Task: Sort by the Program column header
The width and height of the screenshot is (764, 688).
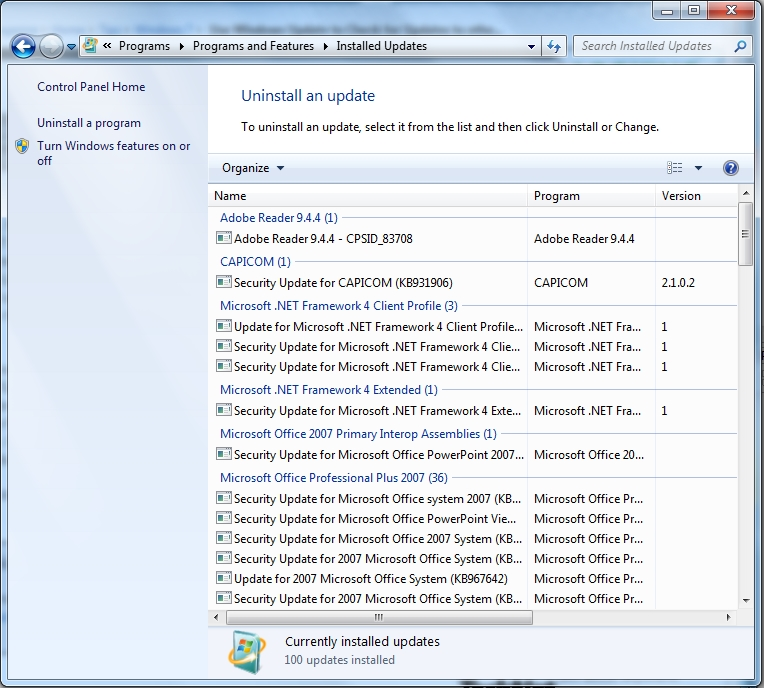Action: pyautogui.click(x=592, y=196)
